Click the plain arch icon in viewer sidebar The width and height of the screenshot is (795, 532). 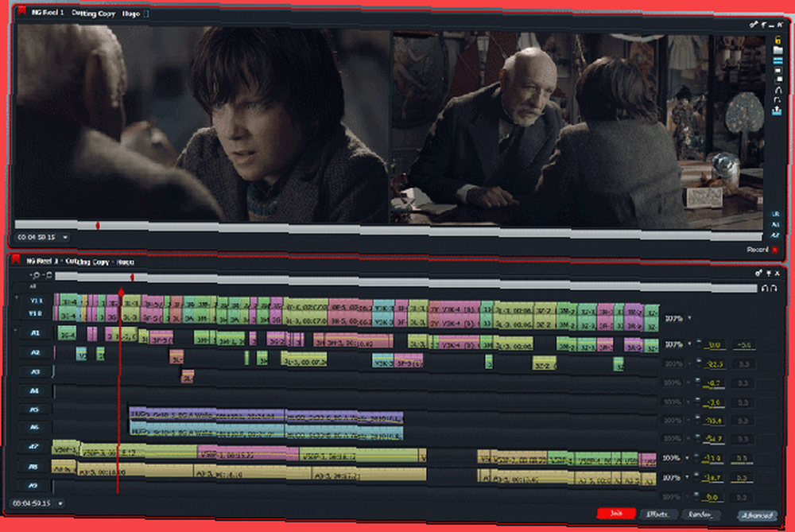pos(778,90)
